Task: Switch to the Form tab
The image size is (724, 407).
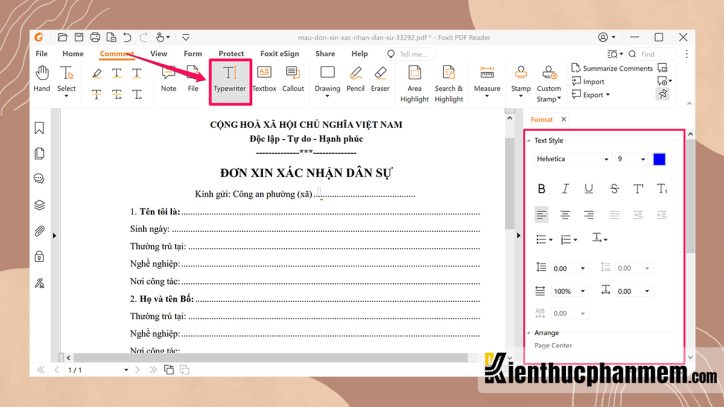Action: 193,54
